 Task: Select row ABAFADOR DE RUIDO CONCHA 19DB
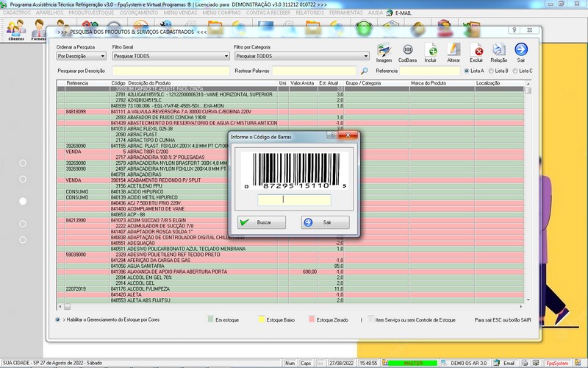[290, 117]
